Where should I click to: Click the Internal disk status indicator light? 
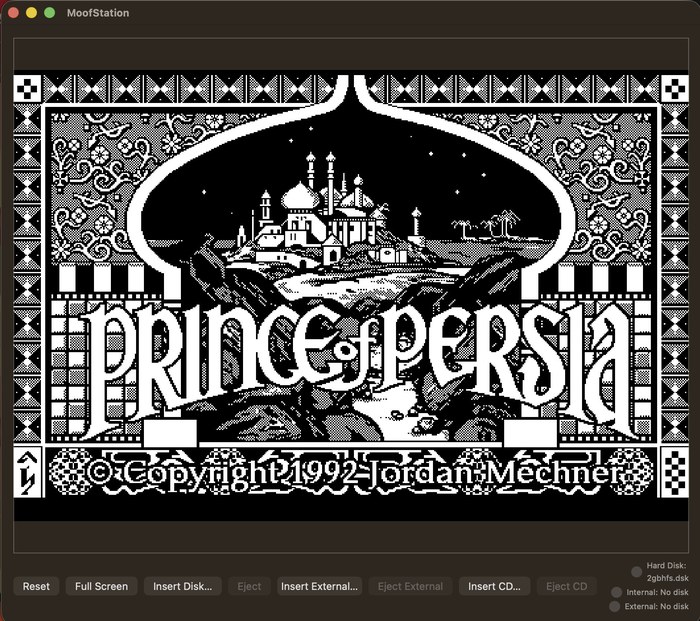[x=617, y=592]
